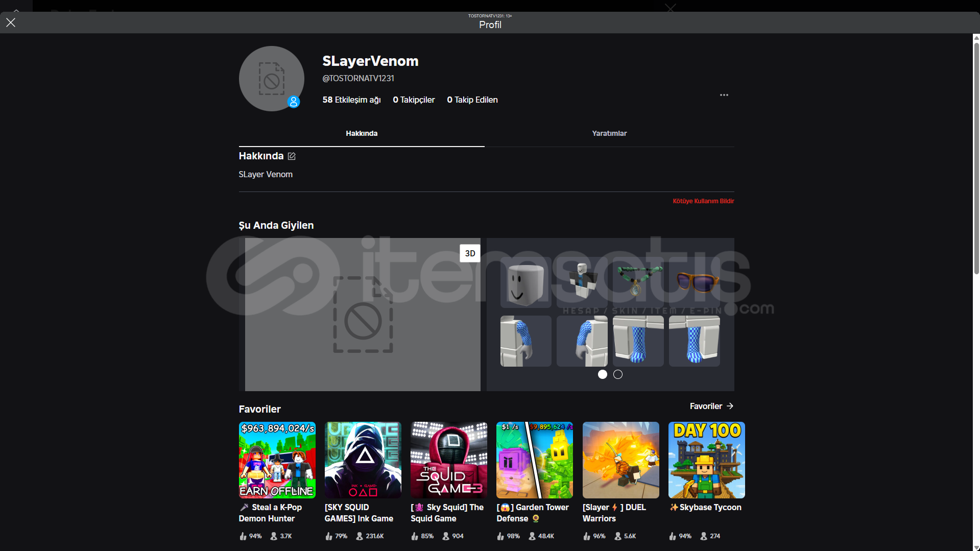Click the blue avatar status badge icon
Viewport: 980px width, 551px height.
tap(293, 102)
